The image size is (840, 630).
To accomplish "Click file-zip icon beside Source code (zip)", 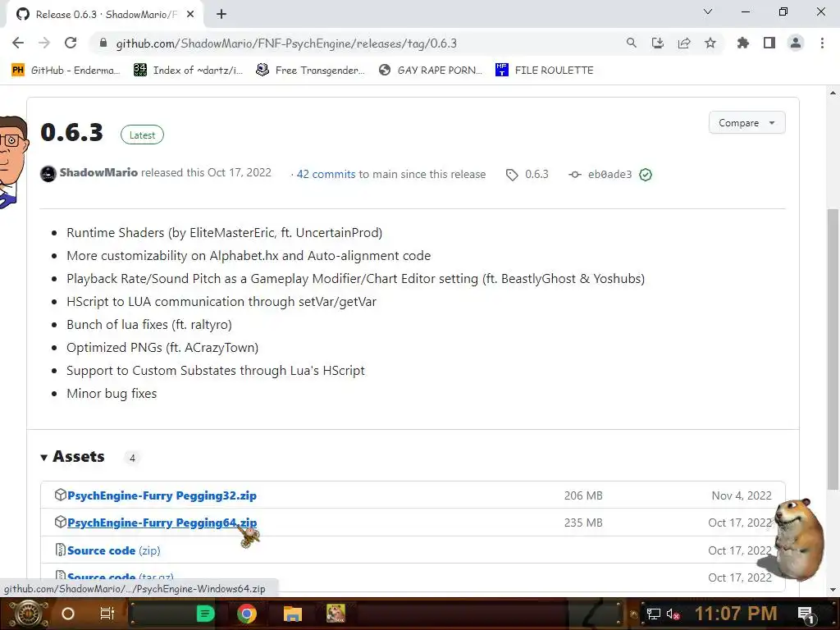I will (61, 550).
